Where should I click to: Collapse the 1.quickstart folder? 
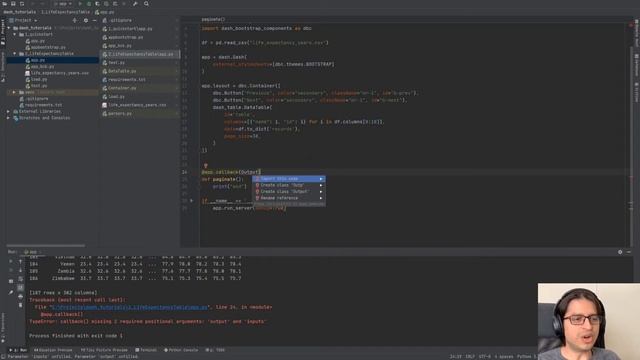[15, 34]
